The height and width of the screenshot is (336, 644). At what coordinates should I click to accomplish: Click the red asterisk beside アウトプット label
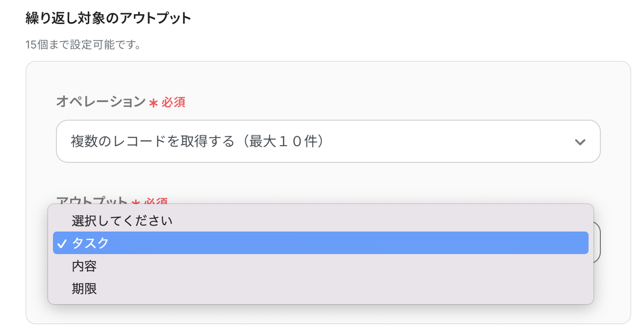(136, 201)
